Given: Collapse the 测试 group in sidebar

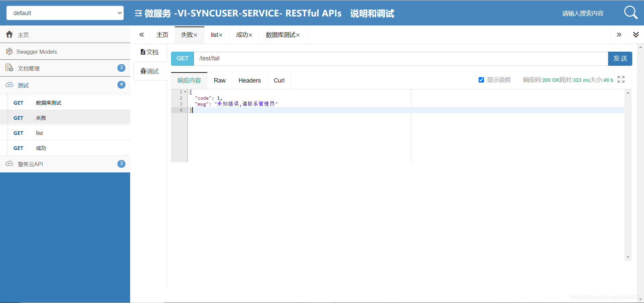Looking at the screenshot, I should coord(65,85).
